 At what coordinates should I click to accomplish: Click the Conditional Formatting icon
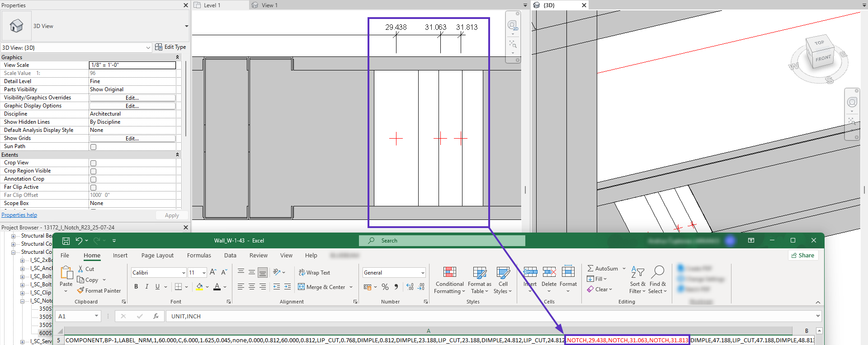point(449,272)
